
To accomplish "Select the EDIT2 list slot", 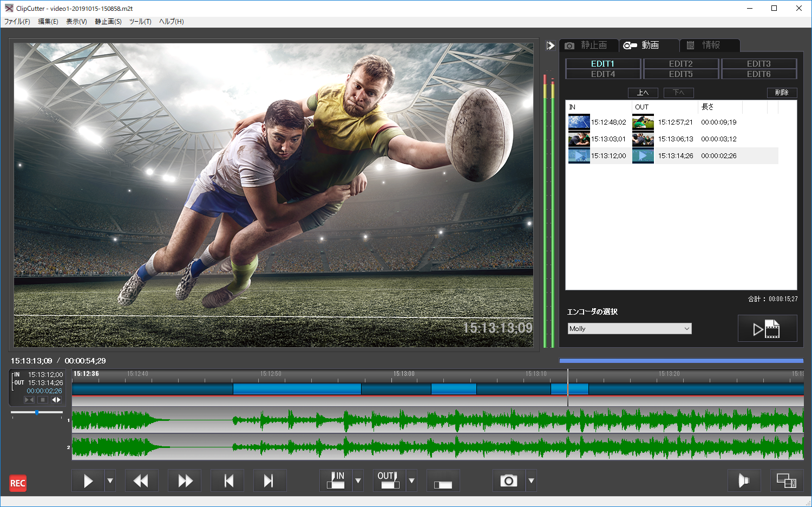I will click(680, 64).
